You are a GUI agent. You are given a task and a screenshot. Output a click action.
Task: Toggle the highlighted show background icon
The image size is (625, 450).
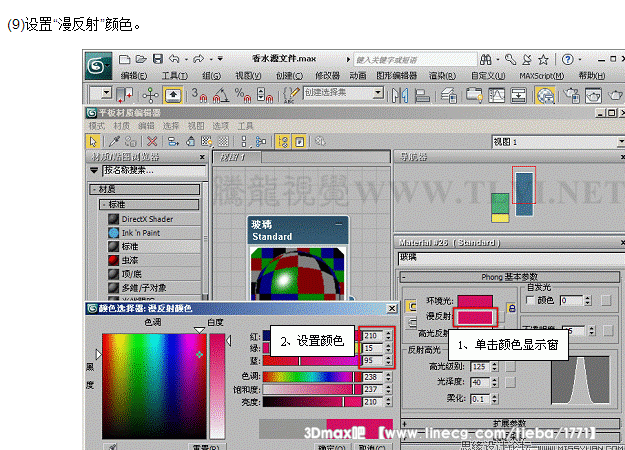pyautogui.click(x=299, y=141)
